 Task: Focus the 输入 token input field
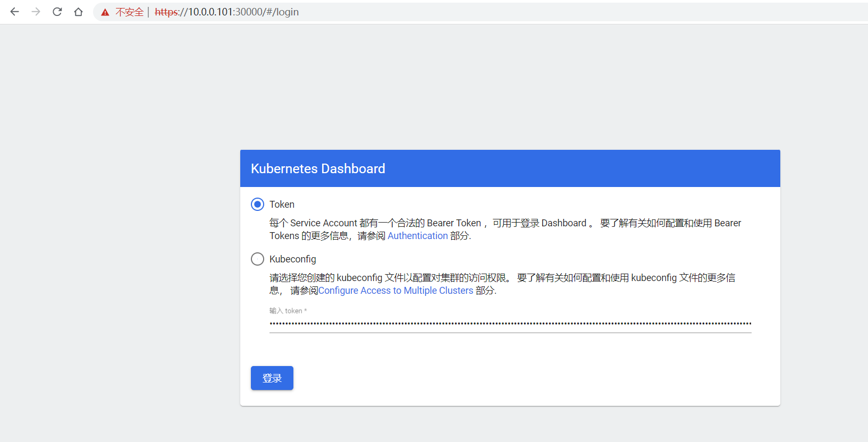click(x=510, y=323)
